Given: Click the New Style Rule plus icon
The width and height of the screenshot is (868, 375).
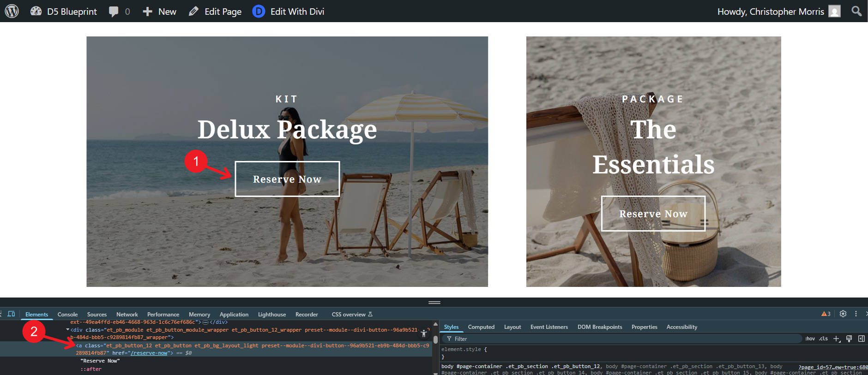Looking at the screenshot, I should (836, 339).
